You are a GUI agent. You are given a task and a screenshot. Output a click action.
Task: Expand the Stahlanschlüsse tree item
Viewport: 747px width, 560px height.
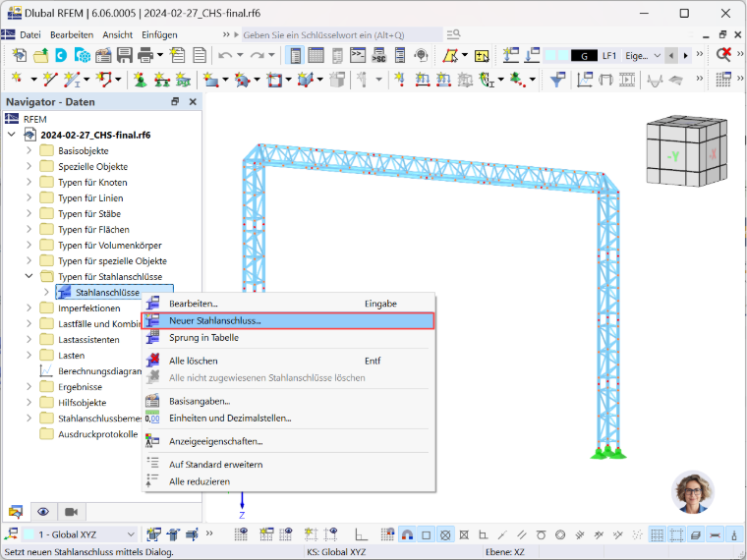(46, 292)
